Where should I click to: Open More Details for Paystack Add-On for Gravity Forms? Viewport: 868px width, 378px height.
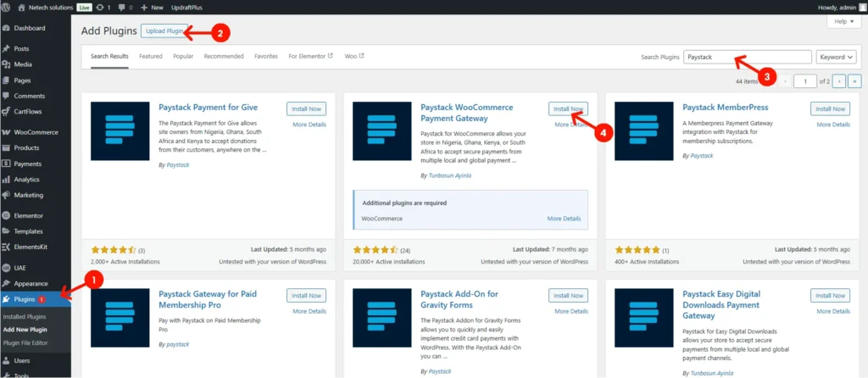point(571,311)
